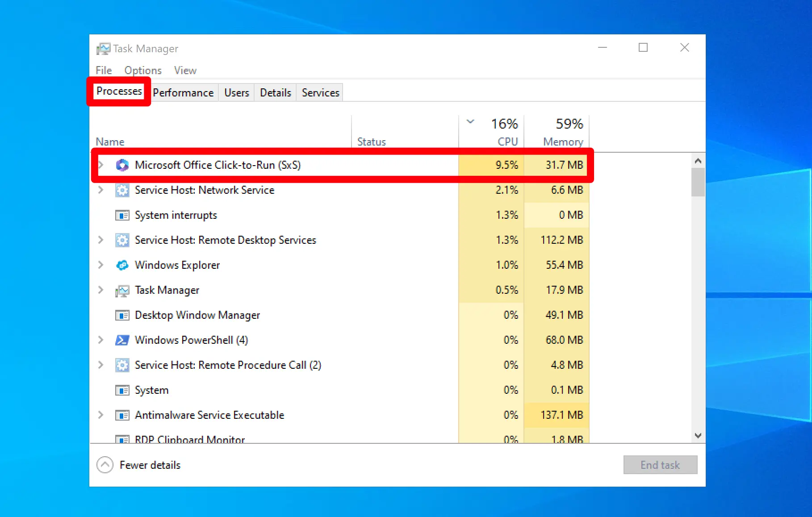Click the 9.5% CPU value
Viewport: 812px width, 517px height.
(507, 165)
